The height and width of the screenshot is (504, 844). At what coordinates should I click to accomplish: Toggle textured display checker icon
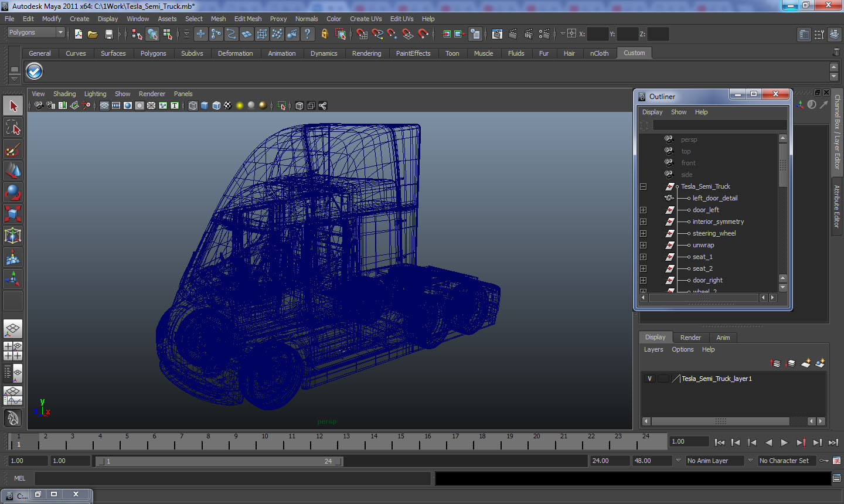[x=228, y=105]
